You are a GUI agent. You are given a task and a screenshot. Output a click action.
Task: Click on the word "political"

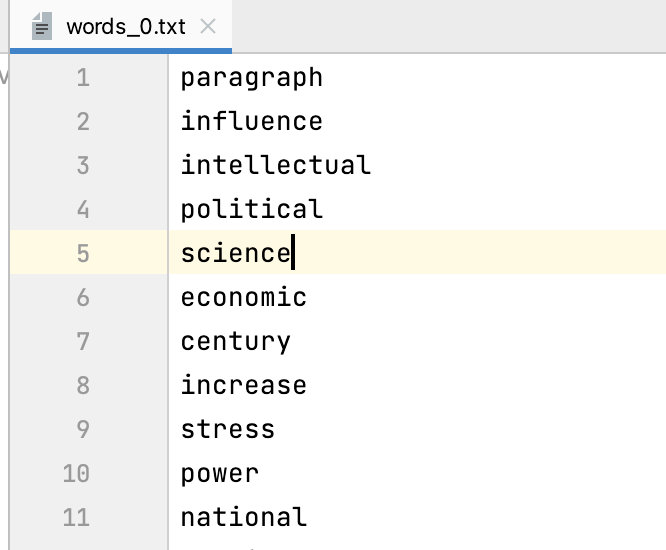(x=251, y=210)
